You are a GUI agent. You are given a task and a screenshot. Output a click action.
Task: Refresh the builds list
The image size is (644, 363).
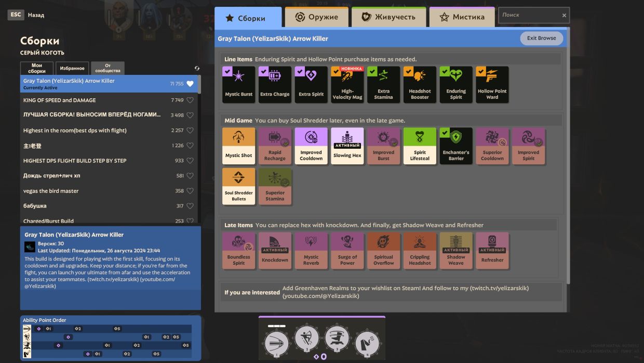[x=197, y=68]
